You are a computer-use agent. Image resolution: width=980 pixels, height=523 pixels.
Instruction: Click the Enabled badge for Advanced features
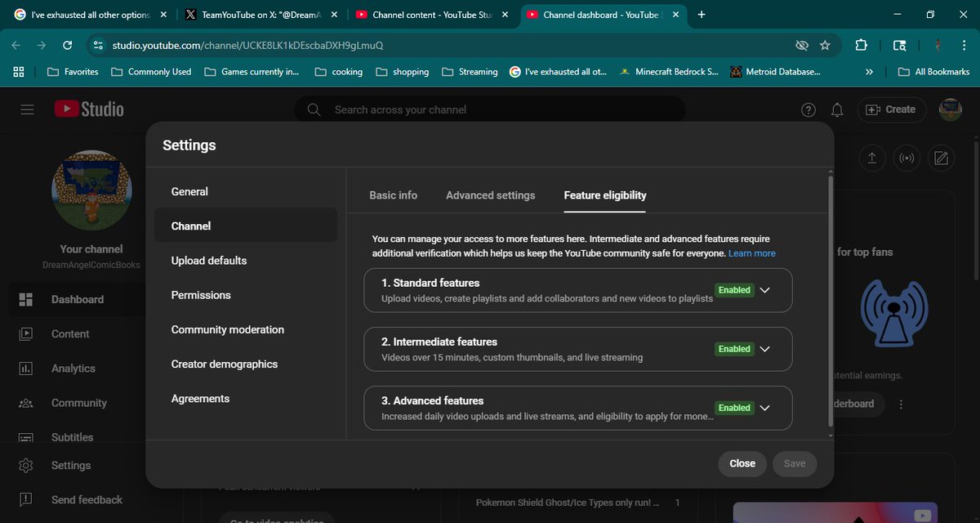(734, 408)
